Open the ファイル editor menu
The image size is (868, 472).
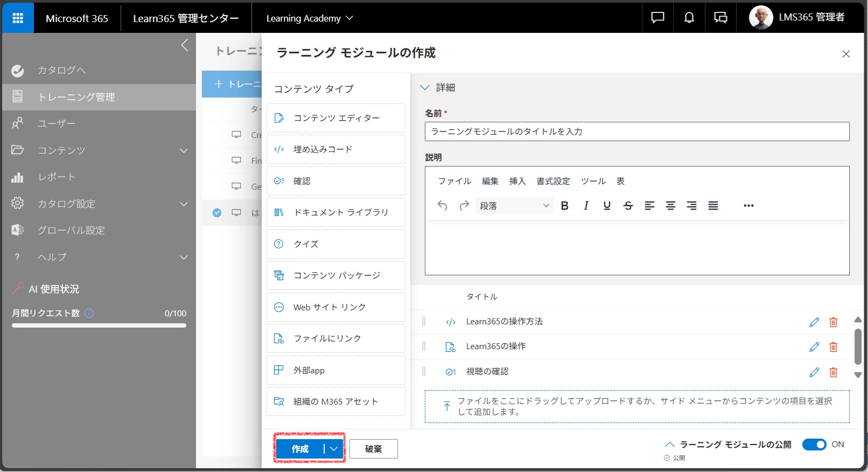click(454, 181)
